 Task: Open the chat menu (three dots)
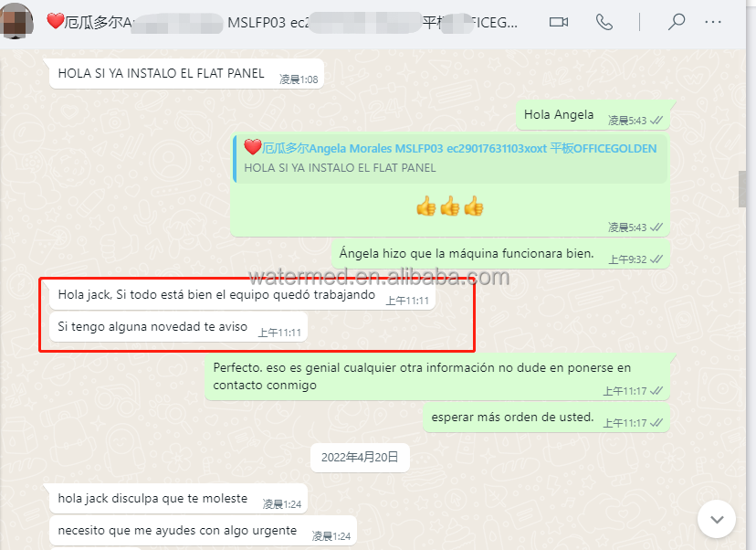[713, 22]
